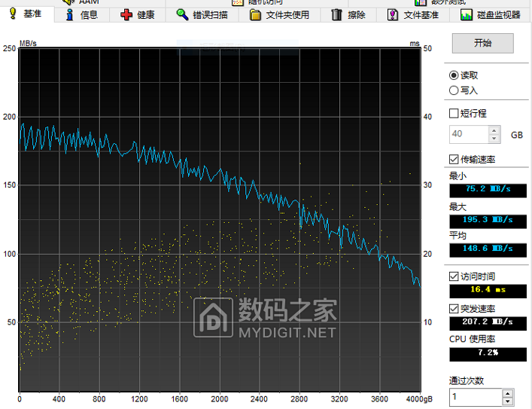The image size is (532, 409).
Task: Click the lightbulb icon on the 基准 tab
Action: [x=13, y=14]
